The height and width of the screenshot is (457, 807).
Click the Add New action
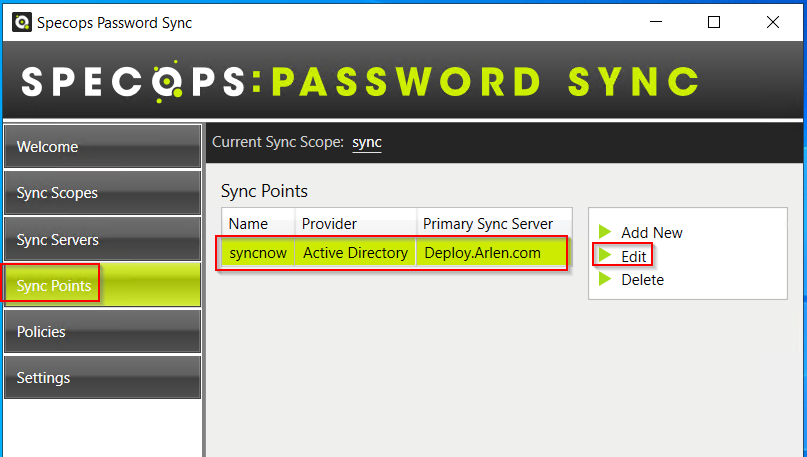pos(652,233)
